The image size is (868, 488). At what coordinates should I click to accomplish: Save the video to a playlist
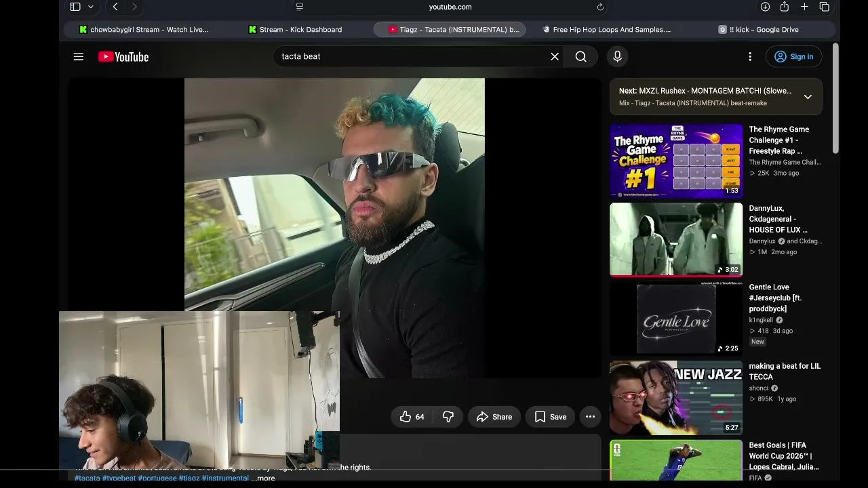pyautogui.click(x=550, y=417)
